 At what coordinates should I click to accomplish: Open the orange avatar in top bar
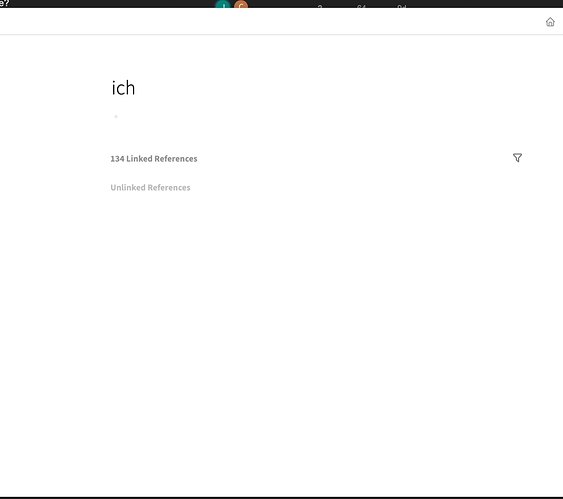click(241, 5)
